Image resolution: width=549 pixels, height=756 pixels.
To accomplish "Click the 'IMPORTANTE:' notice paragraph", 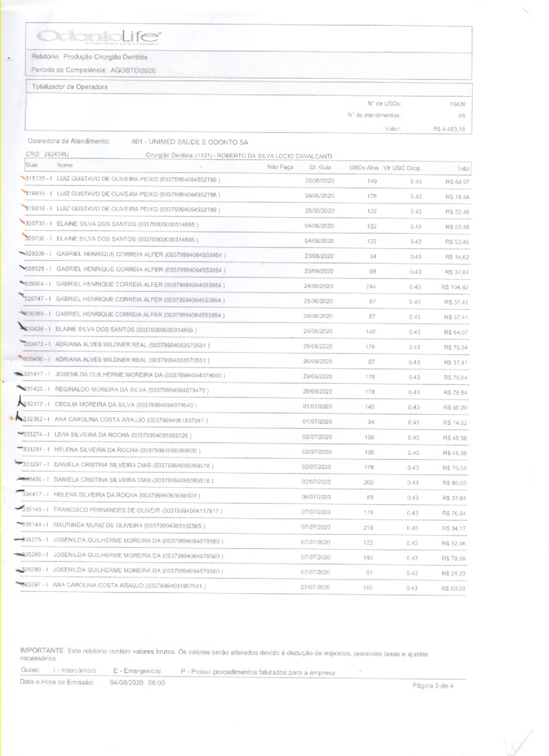I will click(224, 655).
